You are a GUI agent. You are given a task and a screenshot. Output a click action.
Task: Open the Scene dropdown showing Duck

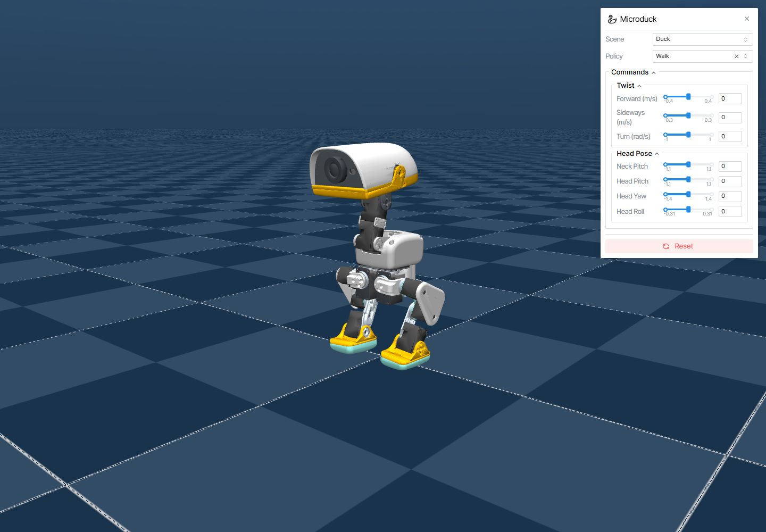coord(702,39)
